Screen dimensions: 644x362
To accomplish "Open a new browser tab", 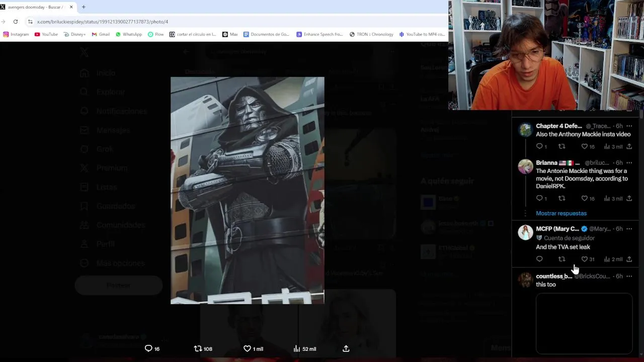I will point(84,7).
